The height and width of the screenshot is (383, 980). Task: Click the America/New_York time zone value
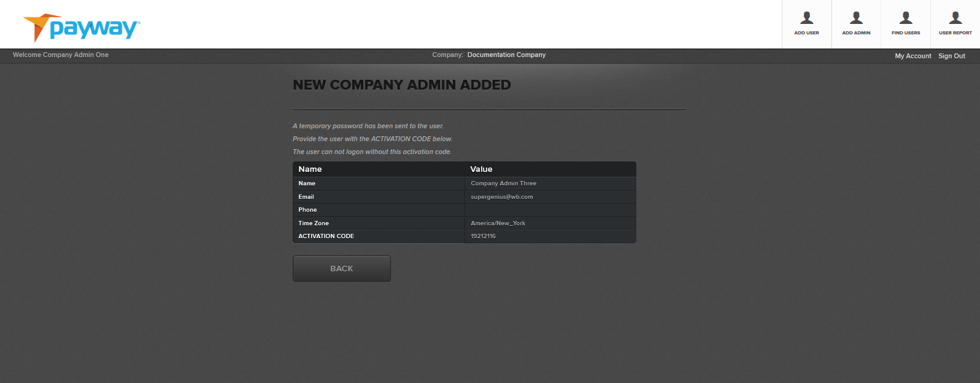(x=498, y=223)
